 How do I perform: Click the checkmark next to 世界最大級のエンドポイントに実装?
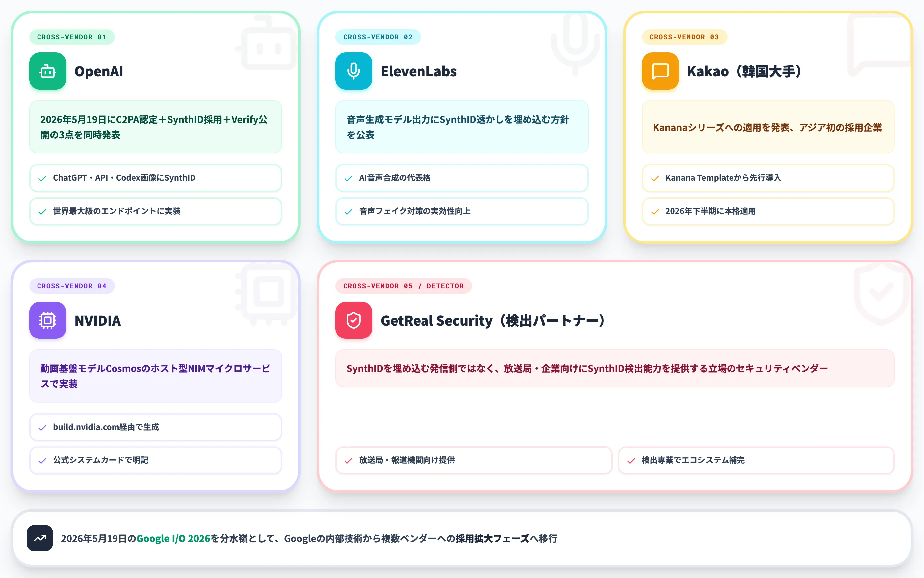(x=42, y=211)
